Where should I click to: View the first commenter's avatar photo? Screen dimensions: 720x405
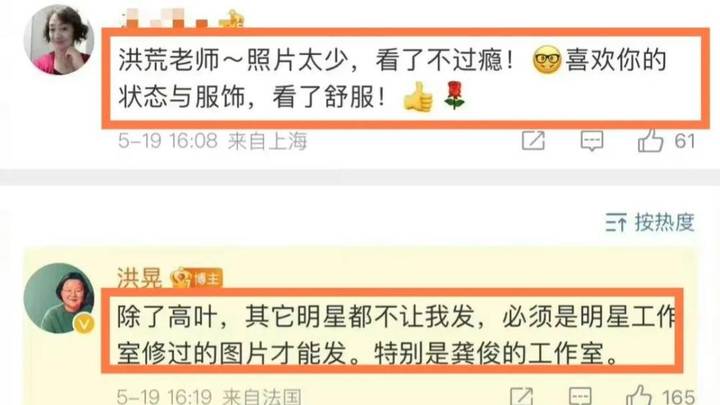[59, 39]
